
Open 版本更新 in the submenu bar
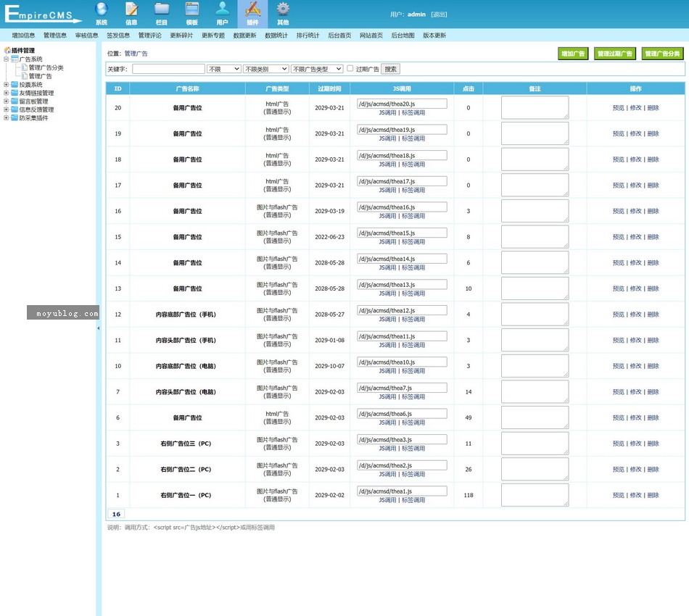tap(434, 35)
